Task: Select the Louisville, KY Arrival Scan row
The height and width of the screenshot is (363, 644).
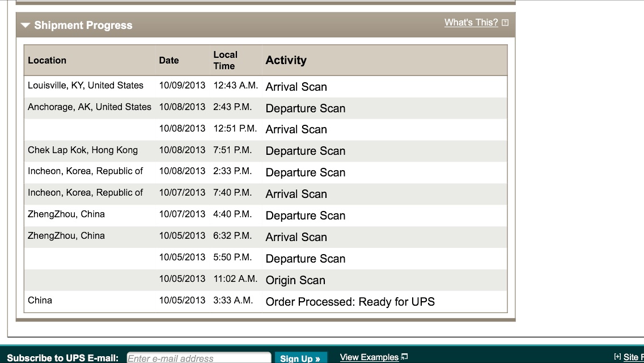Action: [266, 86]
